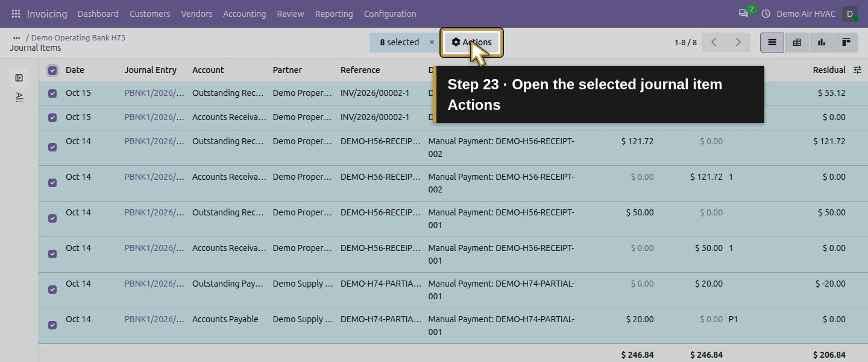Click the '8 selected' indicator
This screenshot has height=362, width=868.
399,42
